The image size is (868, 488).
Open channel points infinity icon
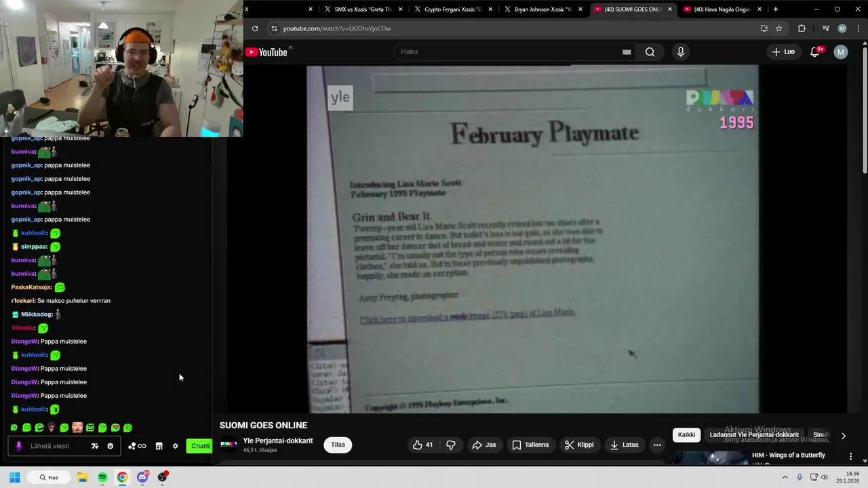click(x=137, y=446)
